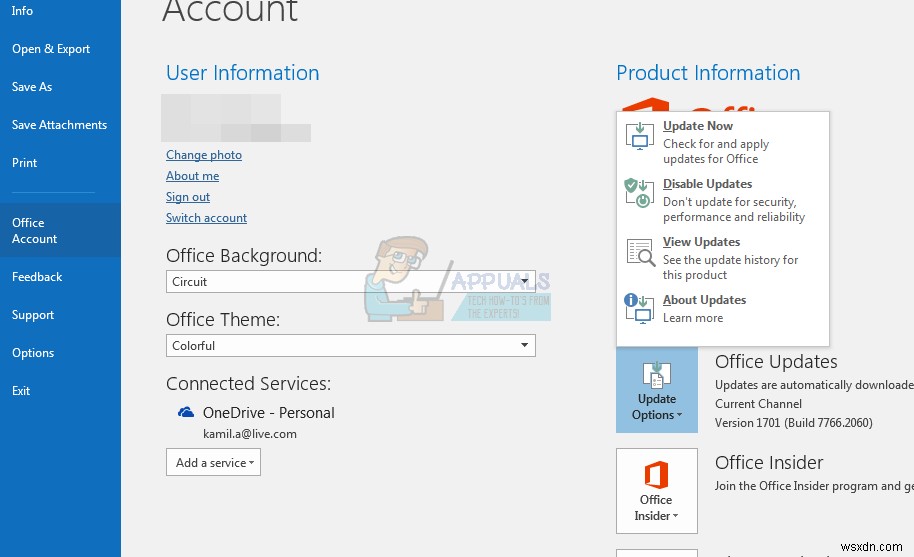This screenshot has height=557, width=914.
Task: Click the Office Insider heading
Action: click(769, 463)
